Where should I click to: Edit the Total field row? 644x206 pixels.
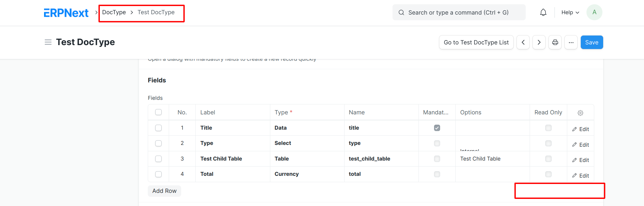click(x=580, y=176)
